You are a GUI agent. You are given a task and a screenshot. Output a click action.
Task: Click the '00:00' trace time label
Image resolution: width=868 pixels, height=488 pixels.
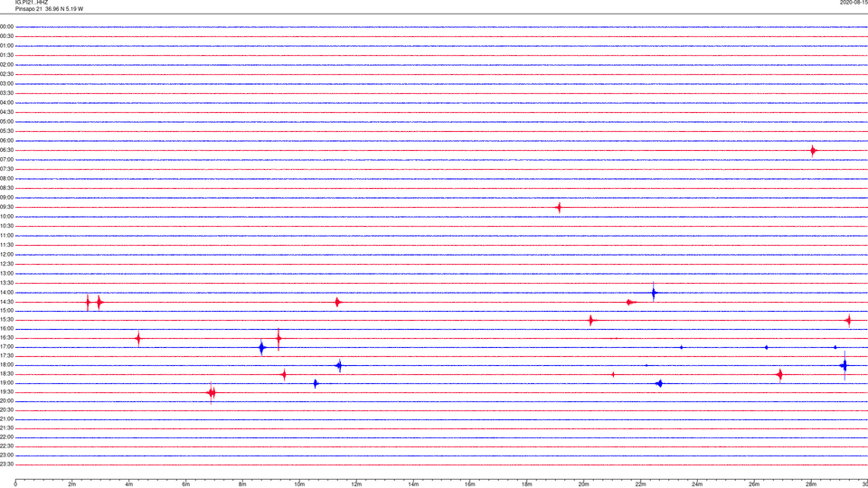tap(6, 26)
